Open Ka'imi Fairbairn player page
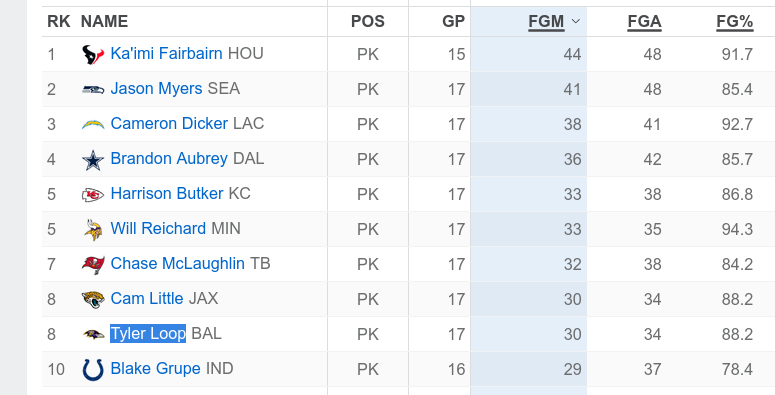775x395 pixels. click(166, 53)
